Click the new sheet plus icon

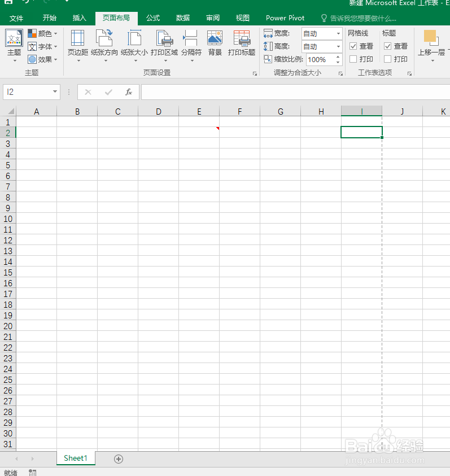click(119, 459)
